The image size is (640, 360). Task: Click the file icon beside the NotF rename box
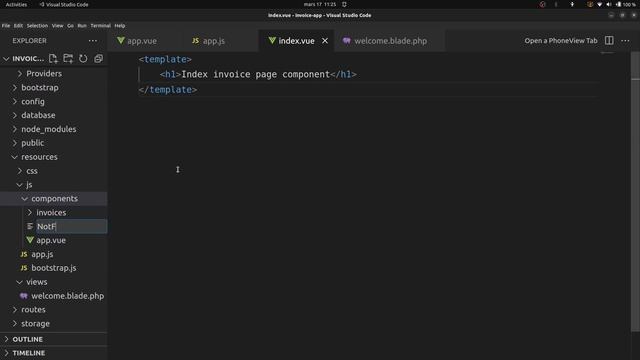click(x=30, y=226)
